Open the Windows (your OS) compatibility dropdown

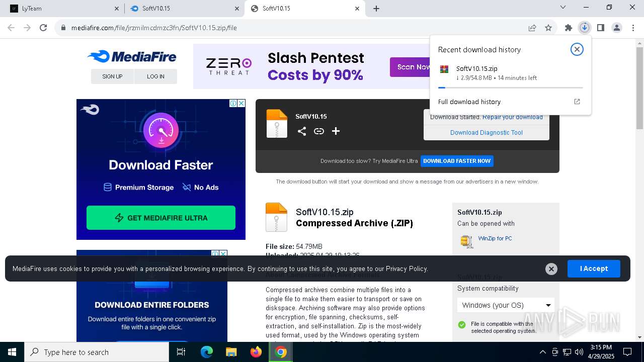(506, 305)
